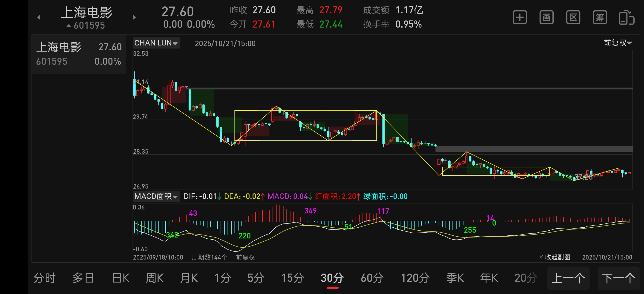
Task: Open the CHAN LUN indicator dropdown
Action: (x=156, y=43)
